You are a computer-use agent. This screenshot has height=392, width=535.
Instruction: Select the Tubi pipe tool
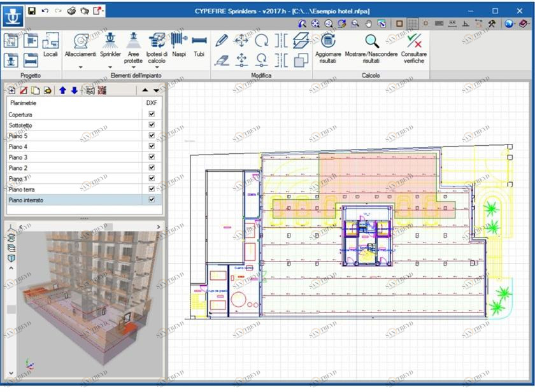(x=199, y=45)
